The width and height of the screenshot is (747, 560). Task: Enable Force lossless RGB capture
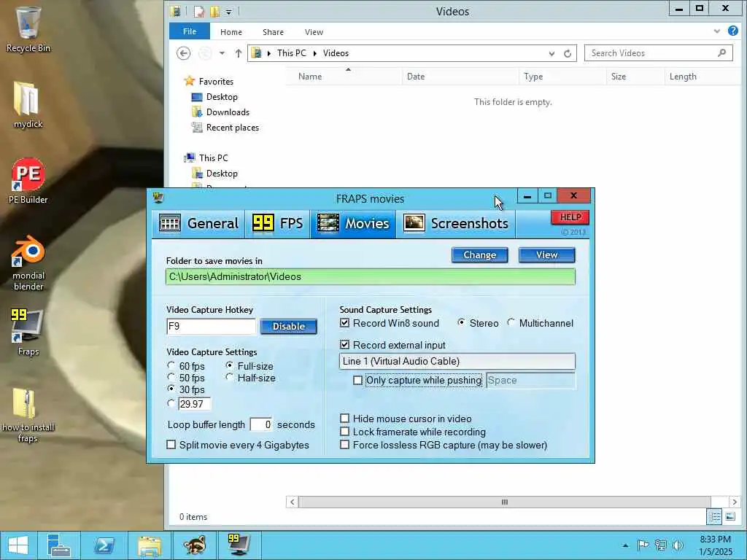click(x=345, y=445)
